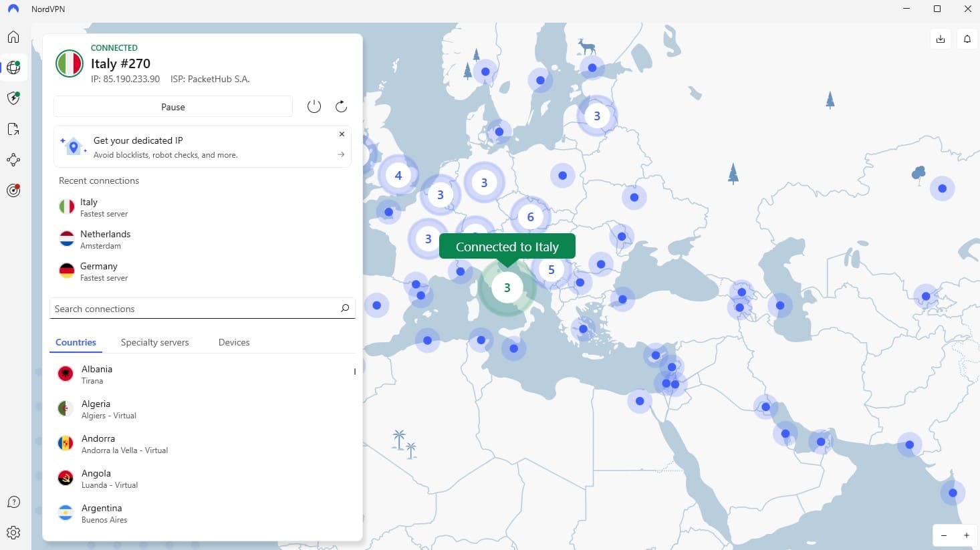Image resolution: width=980 pixels, height=550 pixels.
Task: Click the map cluster labeled 4
Action: tap(398, 176)
